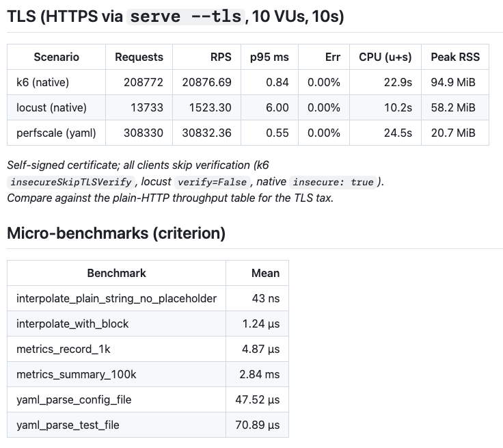Click the mean value 47.52 µs
The width and height of the screenshot is (503, 448).
coord(257,400)
